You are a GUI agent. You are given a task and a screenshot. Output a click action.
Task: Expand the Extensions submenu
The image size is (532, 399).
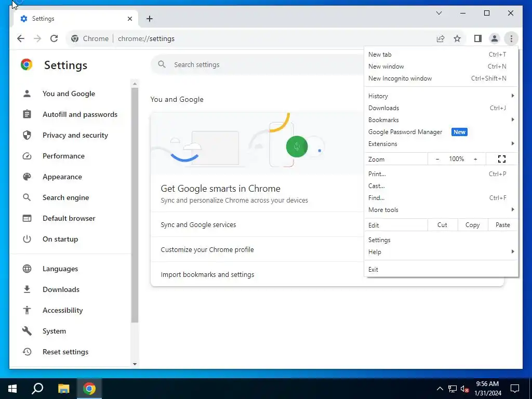[441, 144]
